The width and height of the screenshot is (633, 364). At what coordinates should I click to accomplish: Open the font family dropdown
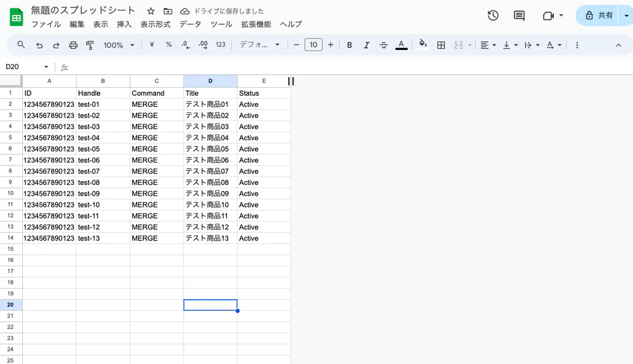(x=260, y=44)
